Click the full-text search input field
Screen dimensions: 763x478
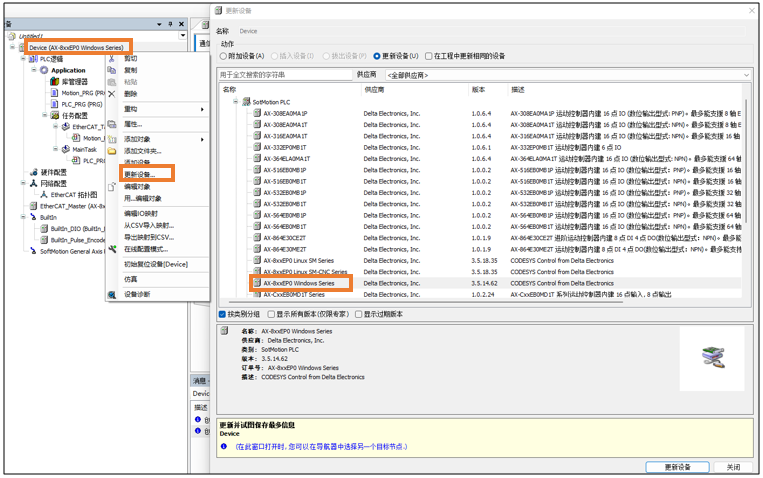(285, 75)
